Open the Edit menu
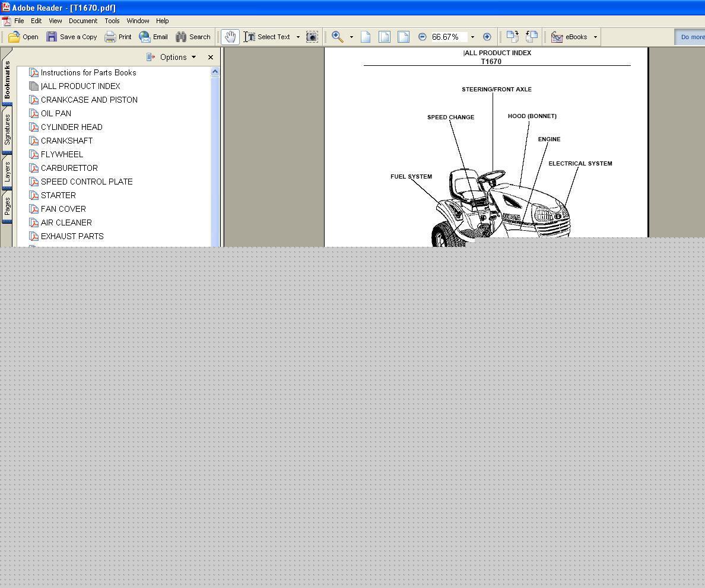This screenshot has height=588, width=705. click(x=36, y=21)
